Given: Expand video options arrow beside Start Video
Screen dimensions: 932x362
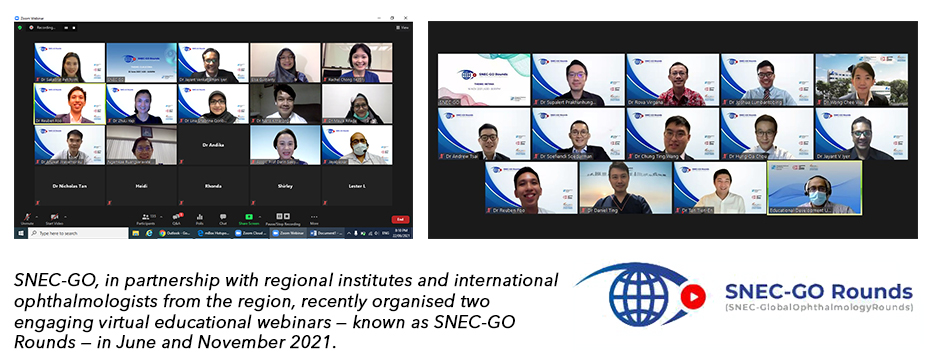Looking at the screenshot, I should tap(65, 216).
